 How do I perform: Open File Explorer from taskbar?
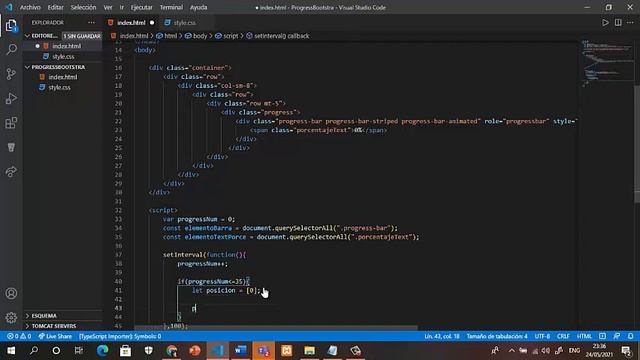pos(309,351)
